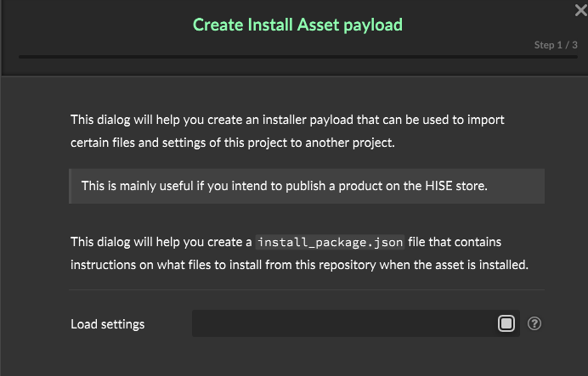Toggle the Load settings square button
Viewport: 588px width, 376px height.
click(506, 323)
